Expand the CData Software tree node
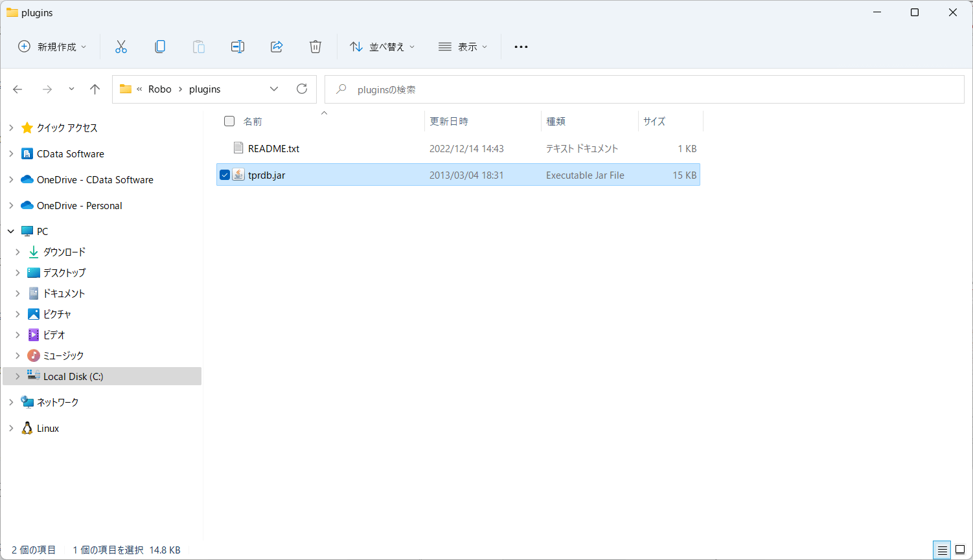This screenshot has width=973, height=560. 11,153
